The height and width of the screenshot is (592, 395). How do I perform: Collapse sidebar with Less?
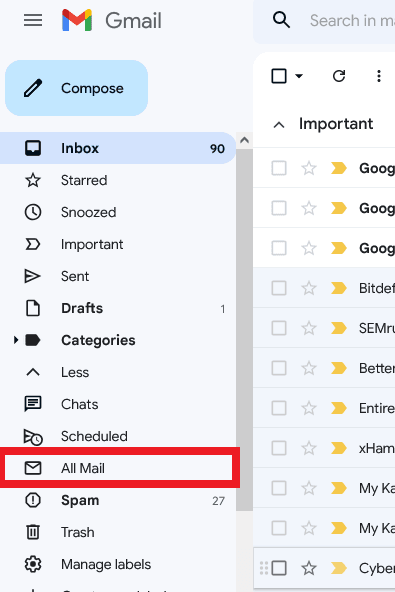[x=117, y=372]
